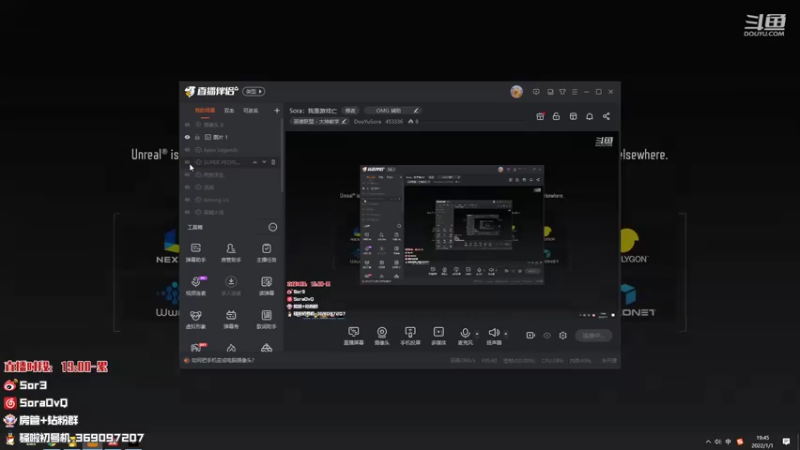Click the flame tool icon in toolbox
Viewport: 800px width, 450px height.
click(x=231, y=348)
